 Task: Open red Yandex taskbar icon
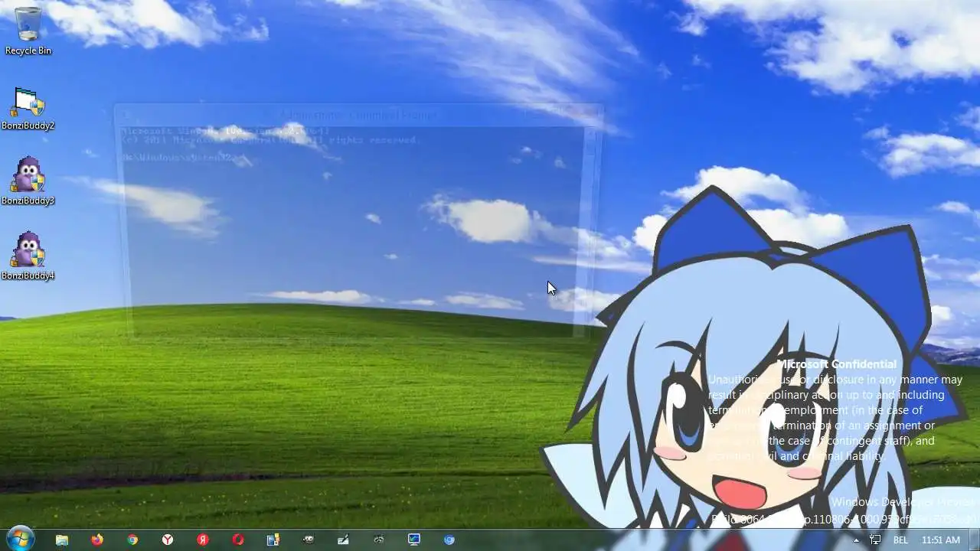pos(203,540)
